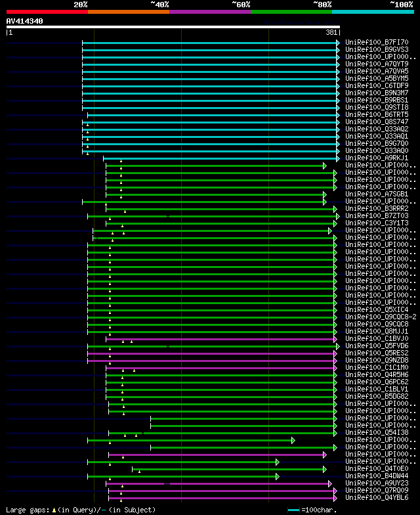
Task: Select the UniRef100_B9N3M7 label
Action: [x=377, y=93]
